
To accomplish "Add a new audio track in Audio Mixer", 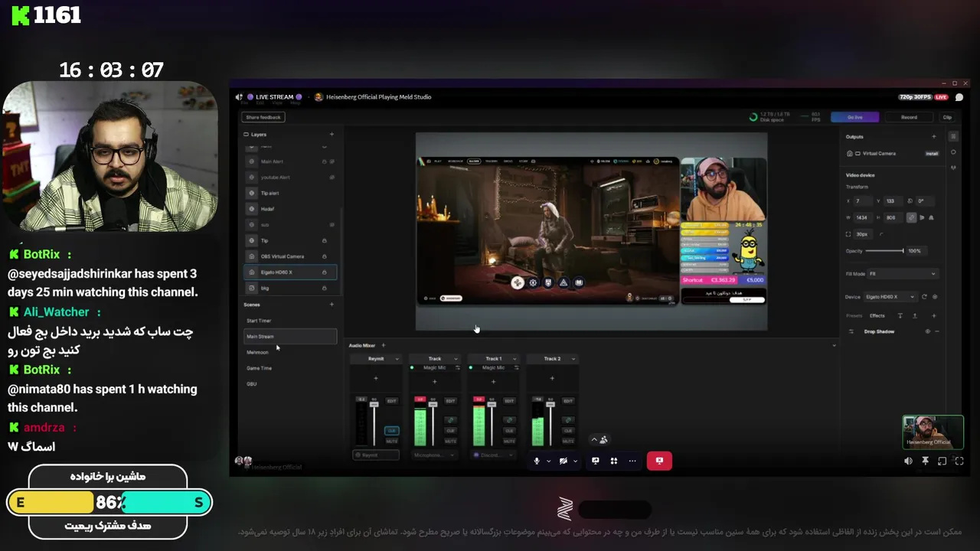I will [384, 345].
